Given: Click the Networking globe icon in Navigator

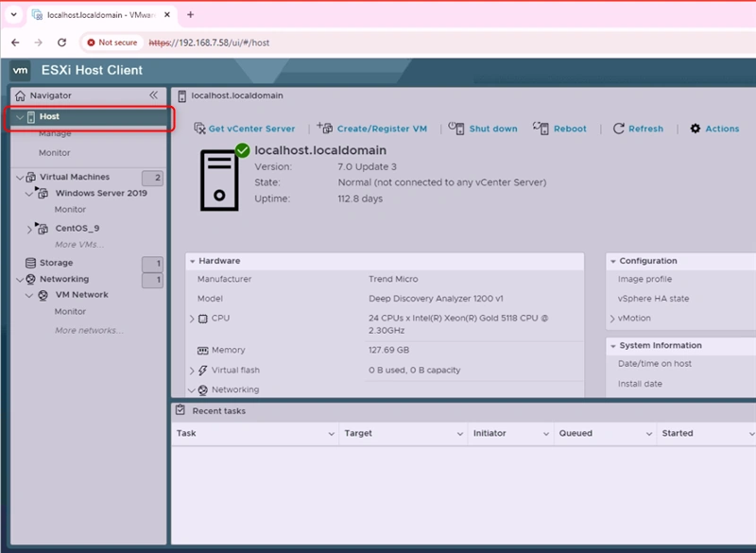Looking at the screenshot, I should tap(31, 279).
